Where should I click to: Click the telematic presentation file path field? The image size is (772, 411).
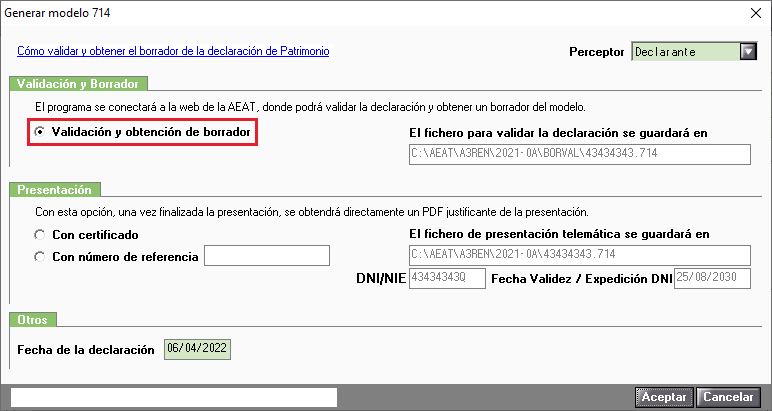[579, 255]
